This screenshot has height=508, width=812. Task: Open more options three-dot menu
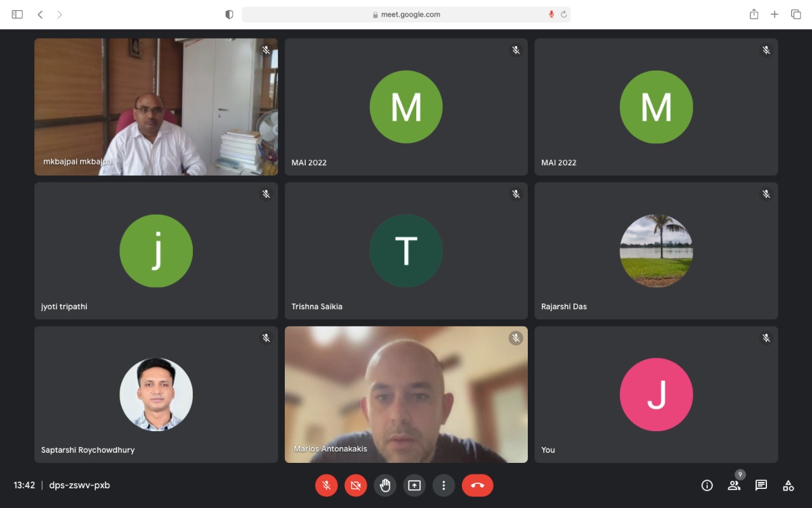pos(443,485)
